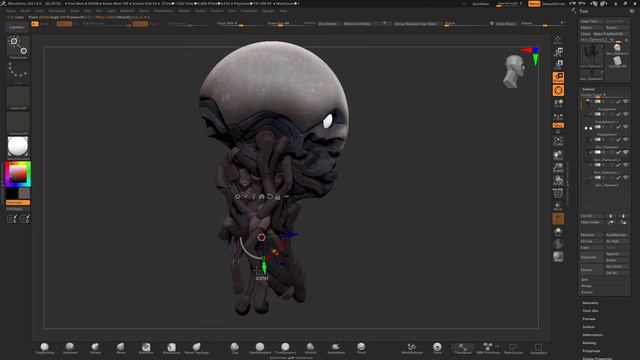Open the Document menu

(57, 11)
